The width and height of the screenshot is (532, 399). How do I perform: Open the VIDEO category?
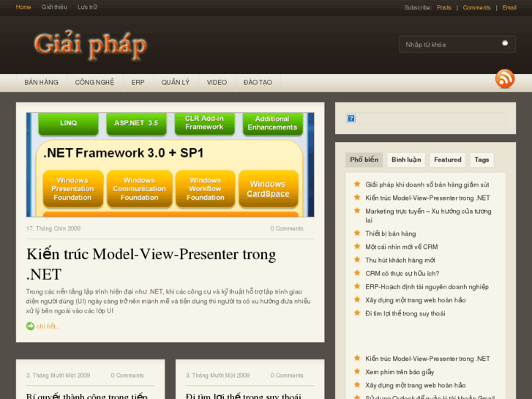tap(217, 83)
